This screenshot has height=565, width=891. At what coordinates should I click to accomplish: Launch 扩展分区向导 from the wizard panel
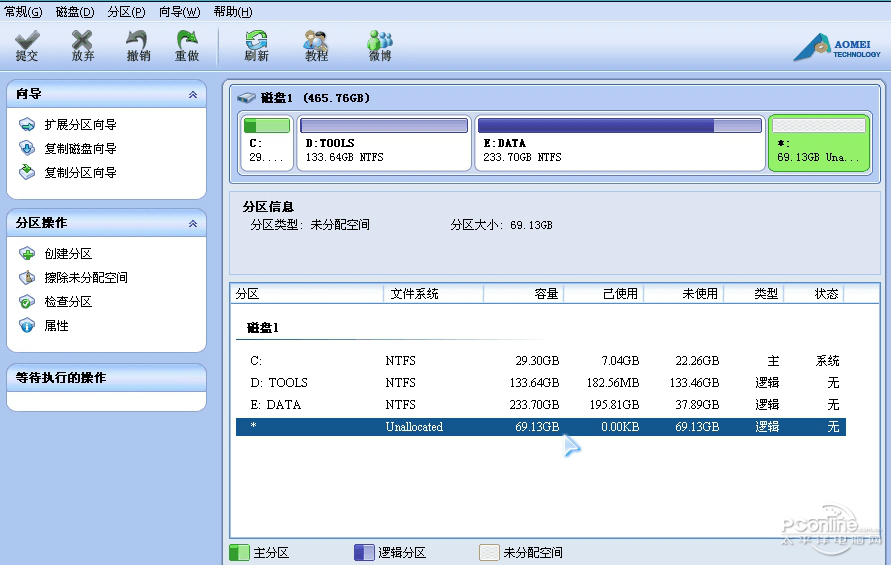pyautogui.click(x=80, y=125)
